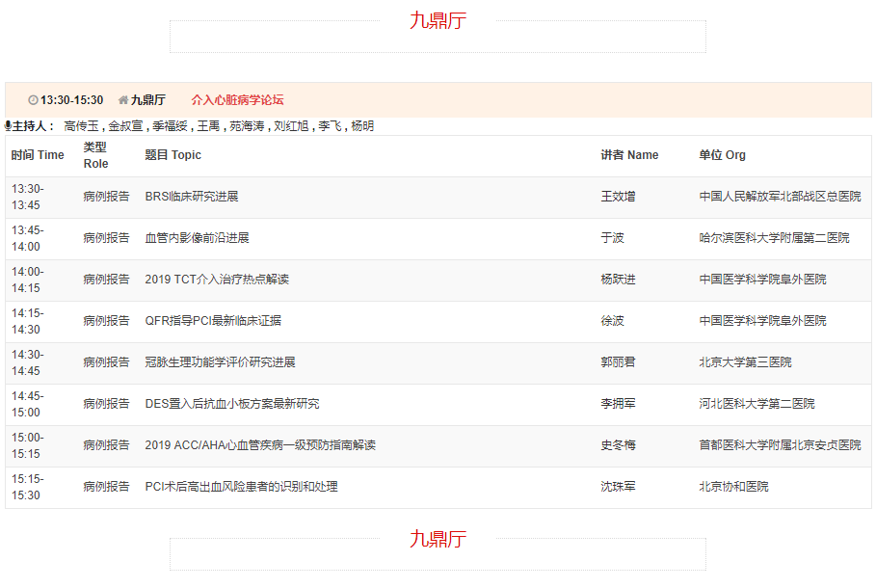Click time slot 15:15-15:30
Viewport: 876px width, 588px height.
pos(27,487)
